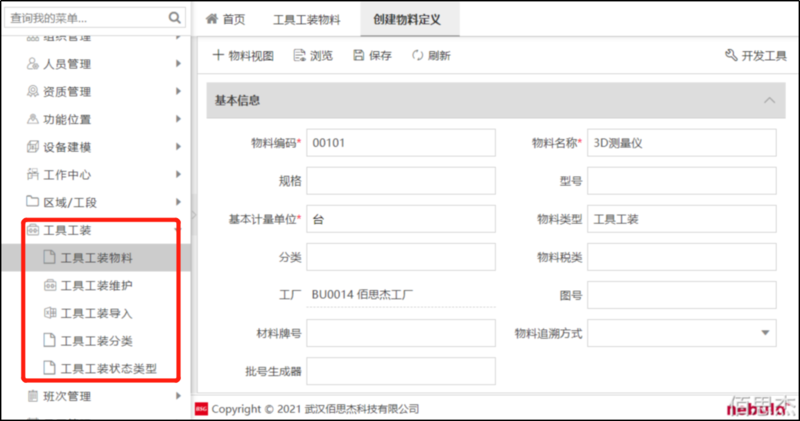Click the 材料牌号 input field
Image resolution: width=800 pixels, height=421 pixels.
point(401,333)
